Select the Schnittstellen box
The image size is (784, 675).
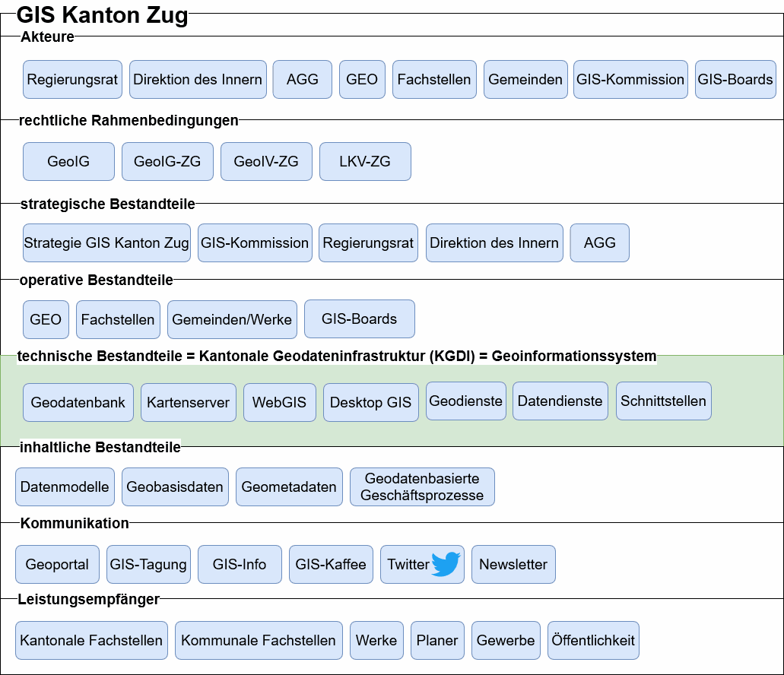664,401
